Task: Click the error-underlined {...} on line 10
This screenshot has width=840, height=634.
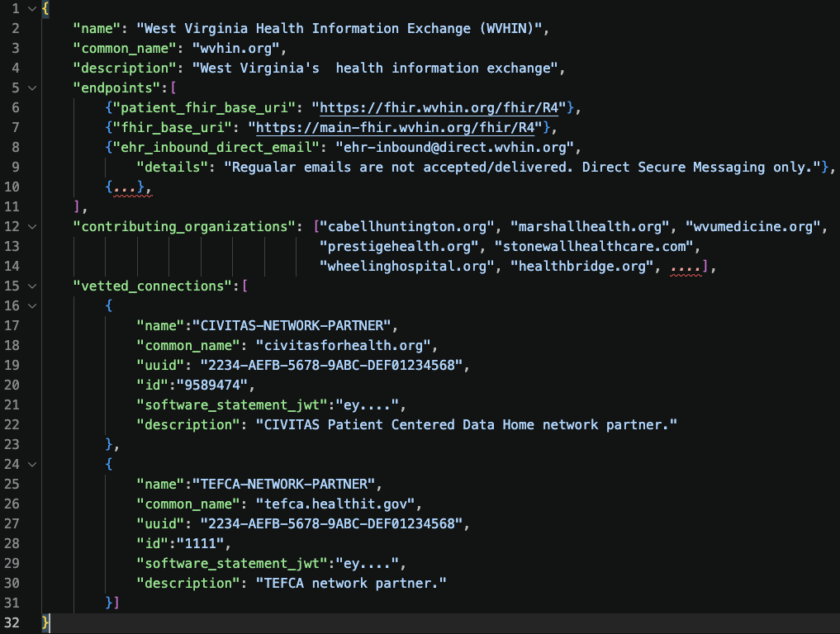Action: point(128,187)
